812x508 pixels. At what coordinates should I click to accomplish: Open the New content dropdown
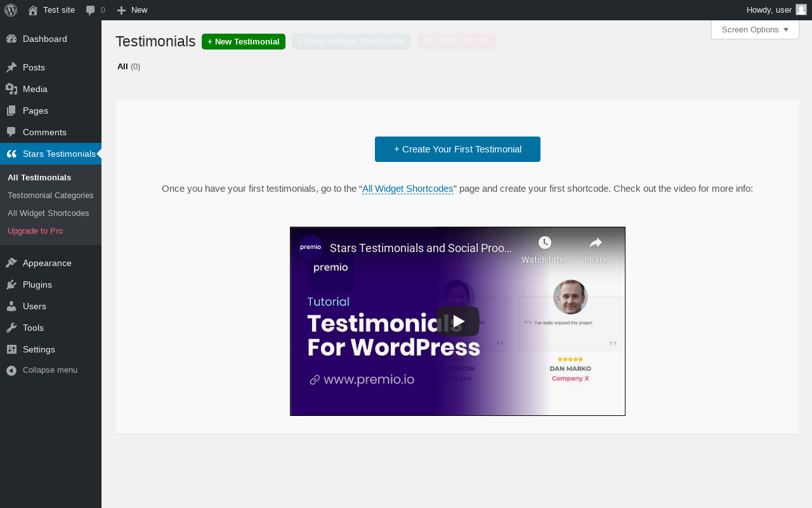coord(132,10)
